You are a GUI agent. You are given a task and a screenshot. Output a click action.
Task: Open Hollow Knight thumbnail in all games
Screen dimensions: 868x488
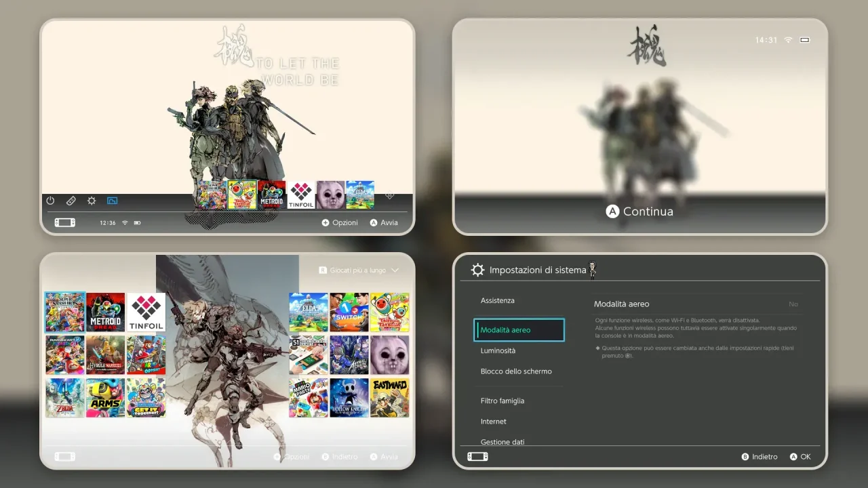tap(350, 398)
